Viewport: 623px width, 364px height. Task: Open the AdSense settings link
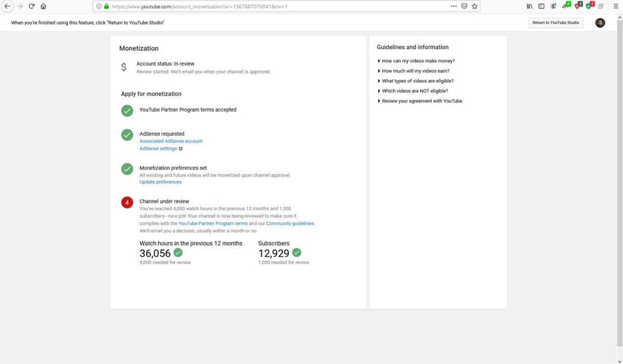click(158, 149)
